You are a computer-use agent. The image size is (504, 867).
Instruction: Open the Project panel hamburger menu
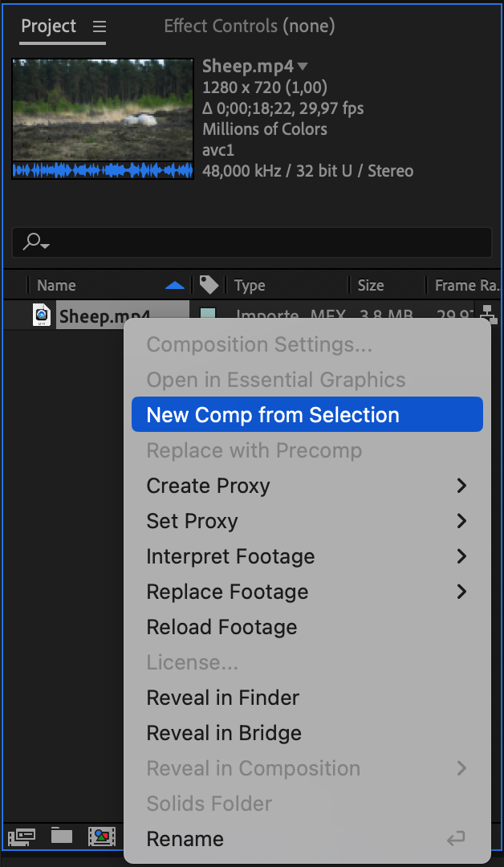100,26
